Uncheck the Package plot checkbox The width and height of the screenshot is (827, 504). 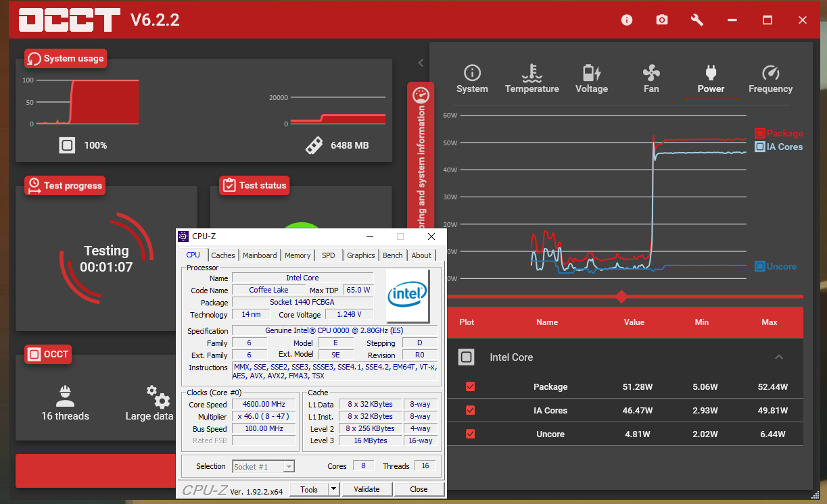coord(471,386)
